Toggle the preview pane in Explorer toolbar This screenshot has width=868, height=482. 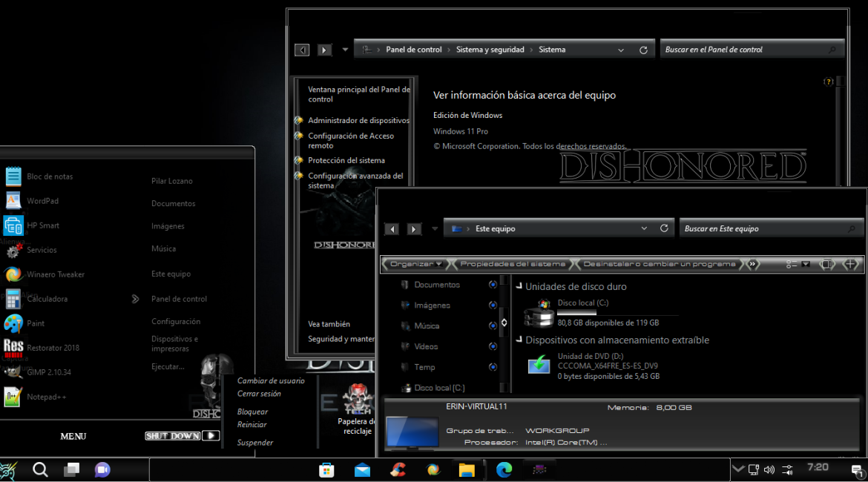827,264
